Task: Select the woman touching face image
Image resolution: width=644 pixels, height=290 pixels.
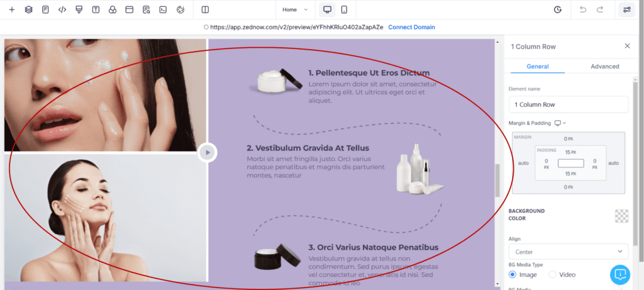Action: (x=105, y=217)
